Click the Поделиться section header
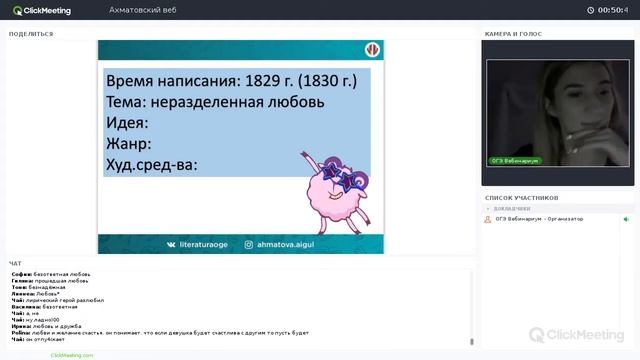Viewport: 640px width, 360px height. click(31, 34)
